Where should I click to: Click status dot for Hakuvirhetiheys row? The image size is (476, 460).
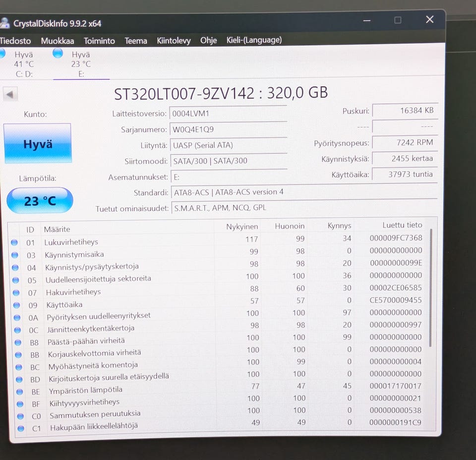pyautogui.click(x=16, y=292)
